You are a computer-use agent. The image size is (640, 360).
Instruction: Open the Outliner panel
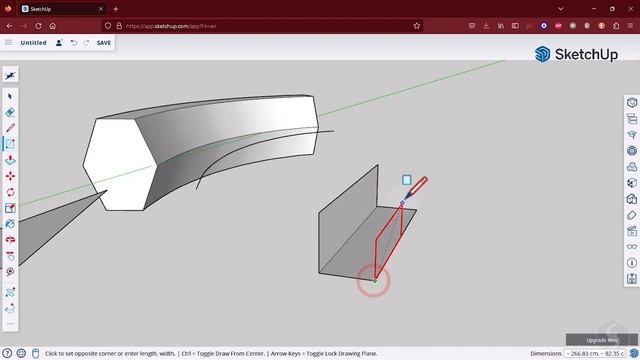(x=632, y=119)
